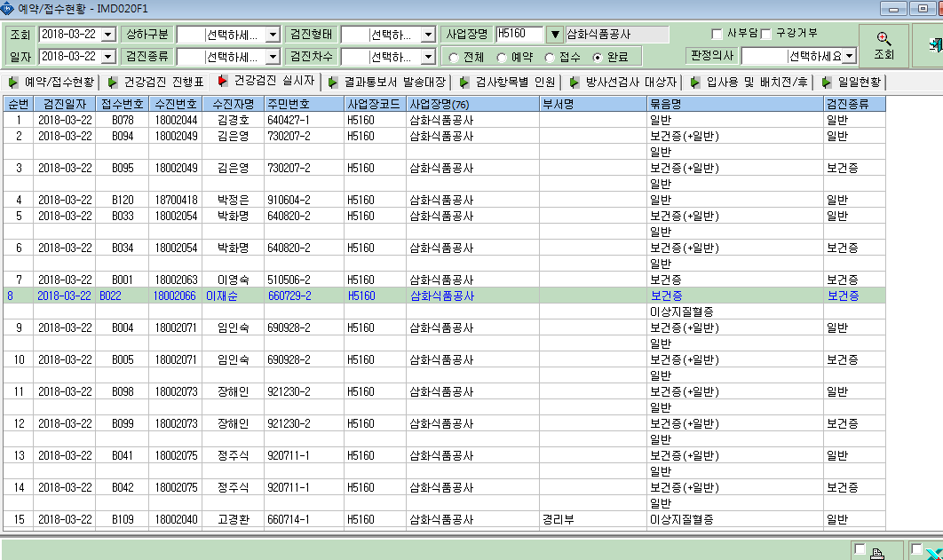The height and width of the screenshot is (560, 943).
Task: Select the 전체 radio button
Action: click(x=454, y=58)
